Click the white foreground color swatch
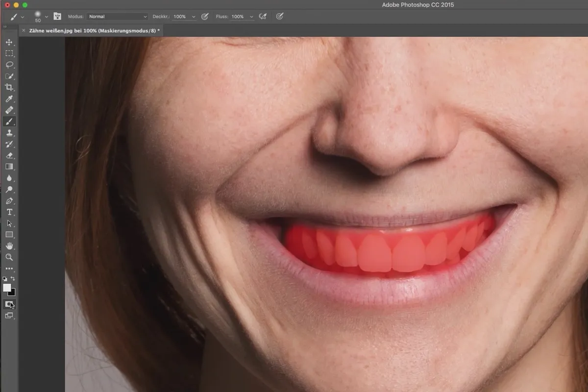 click(6, 287)
